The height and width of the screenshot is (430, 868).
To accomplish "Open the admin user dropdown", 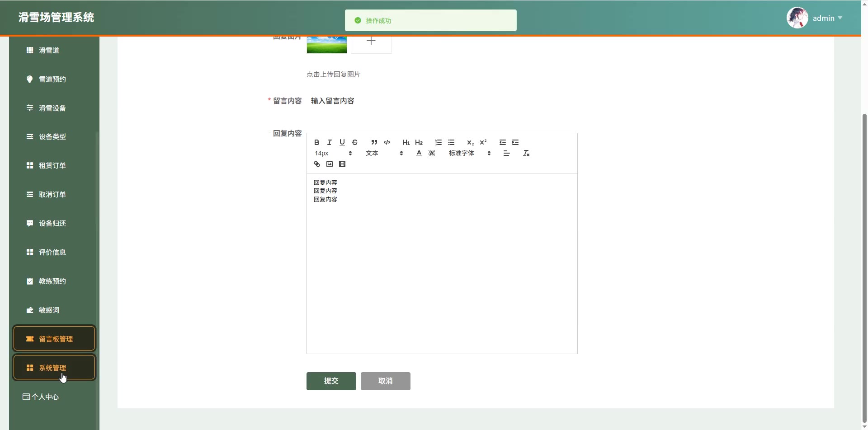I will 827,18.
